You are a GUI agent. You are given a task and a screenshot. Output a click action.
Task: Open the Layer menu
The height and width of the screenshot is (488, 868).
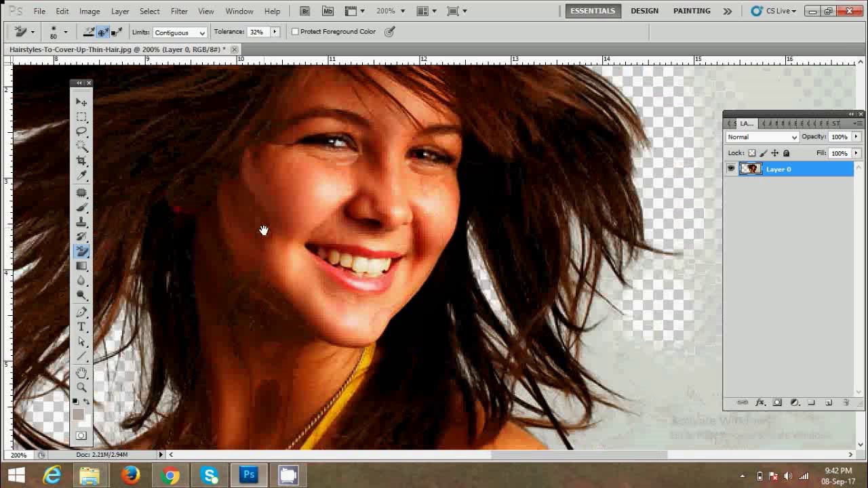(120, 12)
